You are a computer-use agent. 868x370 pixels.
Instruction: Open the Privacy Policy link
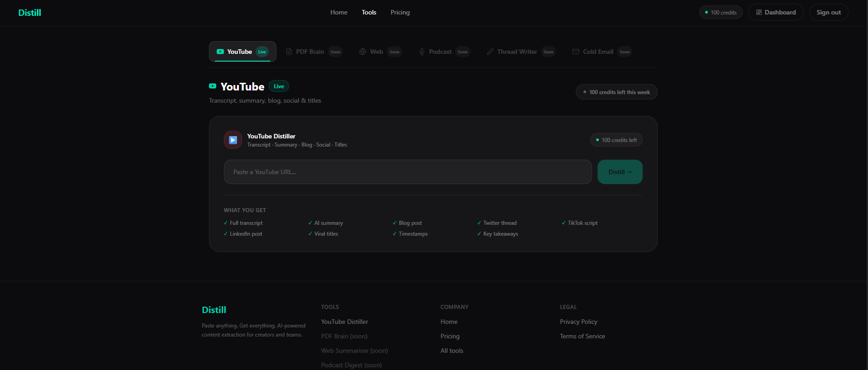(579, 322)
